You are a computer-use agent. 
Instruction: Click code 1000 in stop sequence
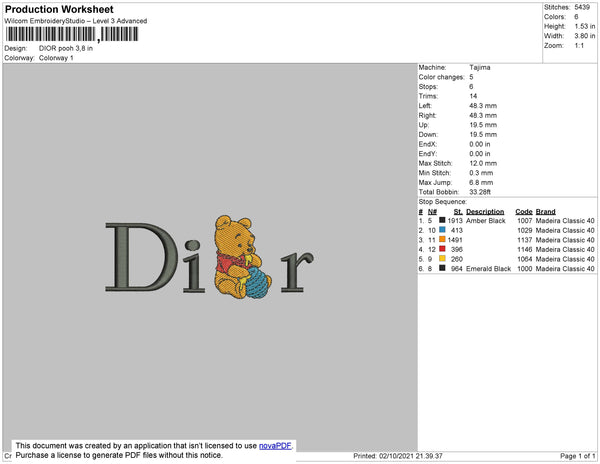[x=525, y=269]
